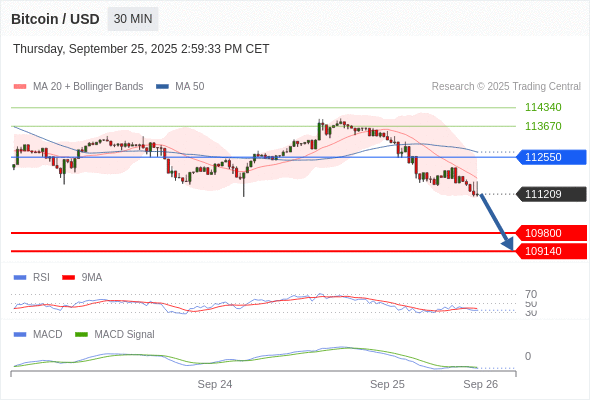Image resolution: width=590 pixels, height=400 pixels.
Task: Click the 30 MIN timeframe badge
Action: point(133,19)
